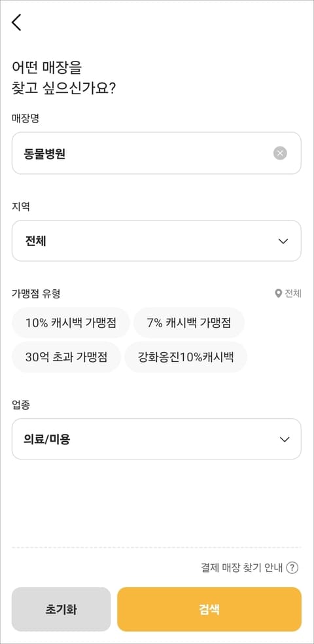Tap the 전체 location label beside pin
The image size is (314, 644).
coord(293,294)
